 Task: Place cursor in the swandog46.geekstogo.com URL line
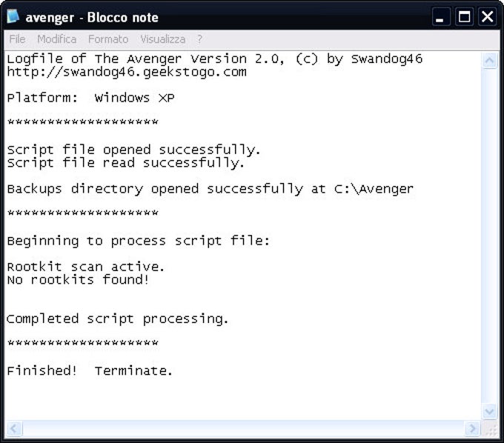point(127,73)
